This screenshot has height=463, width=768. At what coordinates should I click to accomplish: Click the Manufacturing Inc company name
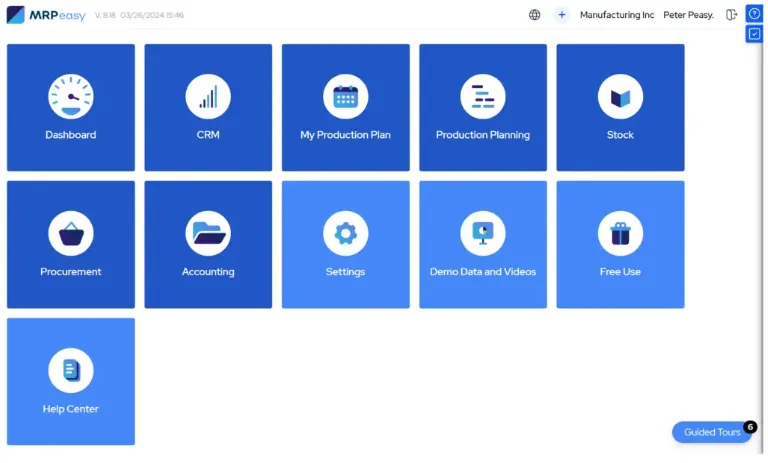[x=616, y=15]
